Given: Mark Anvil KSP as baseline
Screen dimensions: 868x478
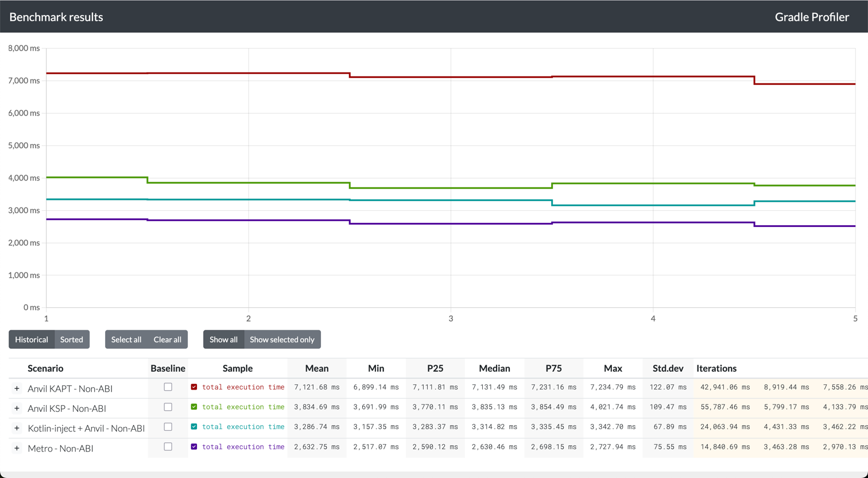Looking at the screenshot, I should [x=168, y=407].
